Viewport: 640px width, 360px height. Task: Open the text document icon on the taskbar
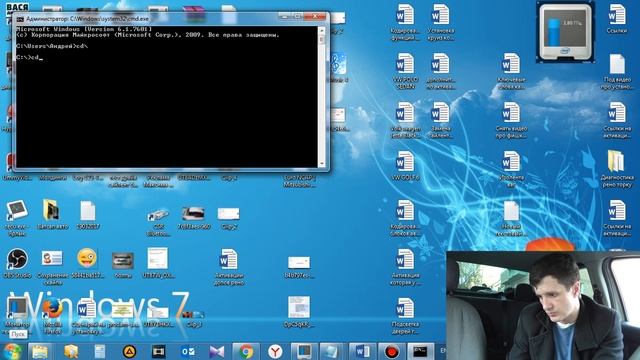[100, 351]
